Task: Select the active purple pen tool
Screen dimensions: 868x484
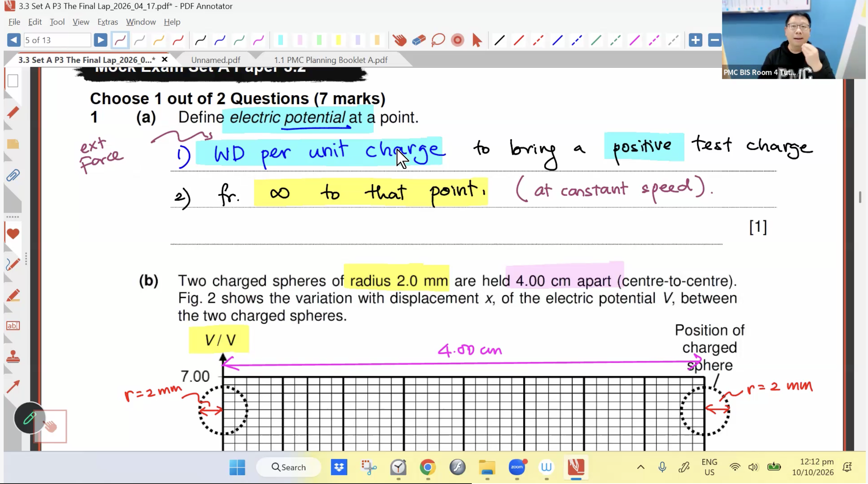Action: point(120,40)
